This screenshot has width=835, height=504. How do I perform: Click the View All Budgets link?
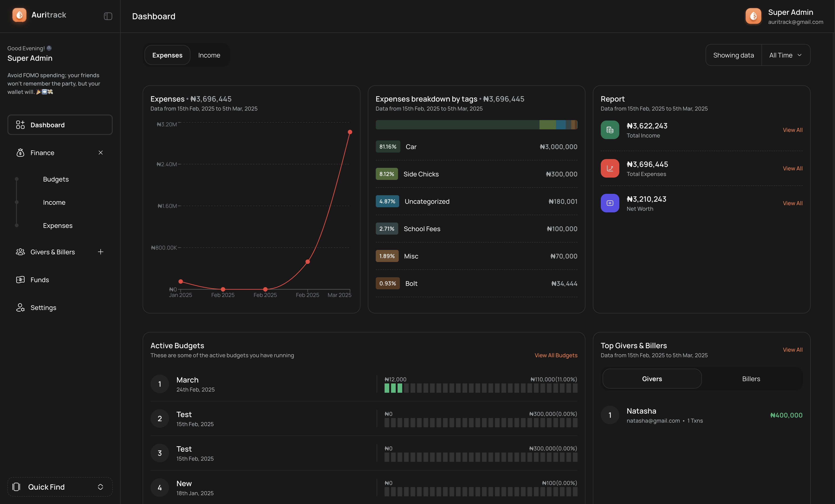coord(556,355)
